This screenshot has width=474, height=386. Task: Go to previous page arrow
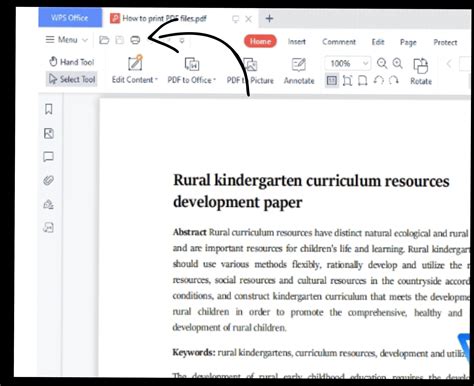[x=449, y=63]
